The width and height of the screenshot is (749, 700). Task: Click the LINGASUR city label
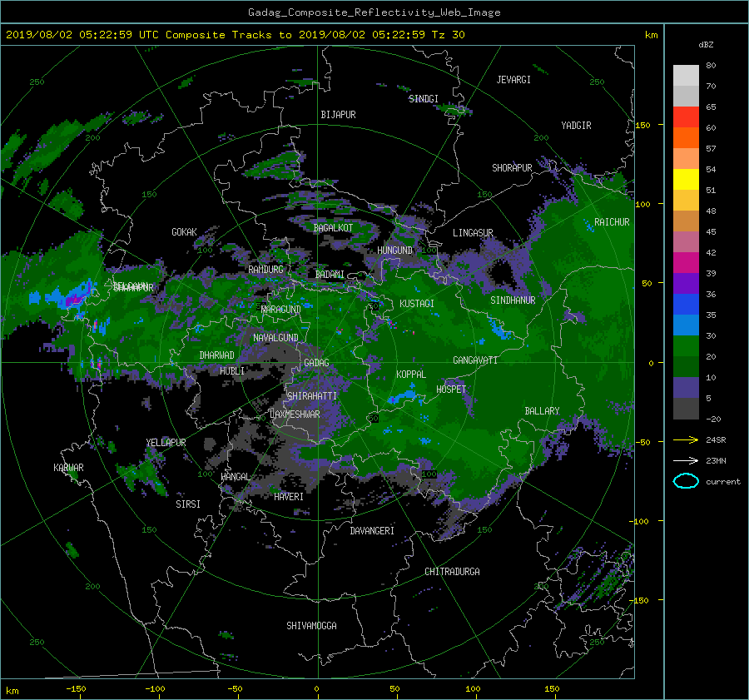coord(473,233)
